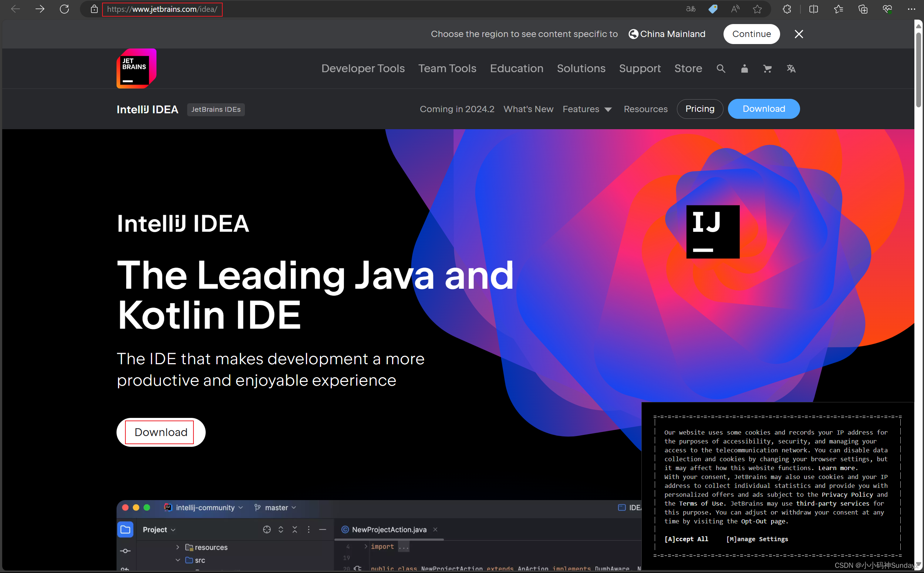Open Coming in 2024.2 link
924x573 pixels.
pyautogui.click(x=457, y=109)
